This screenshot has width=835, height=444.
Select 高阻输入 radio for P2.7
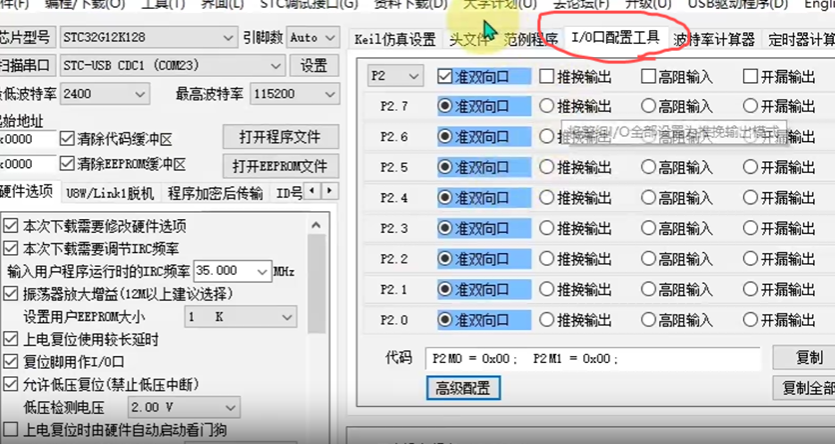[649, 106]
